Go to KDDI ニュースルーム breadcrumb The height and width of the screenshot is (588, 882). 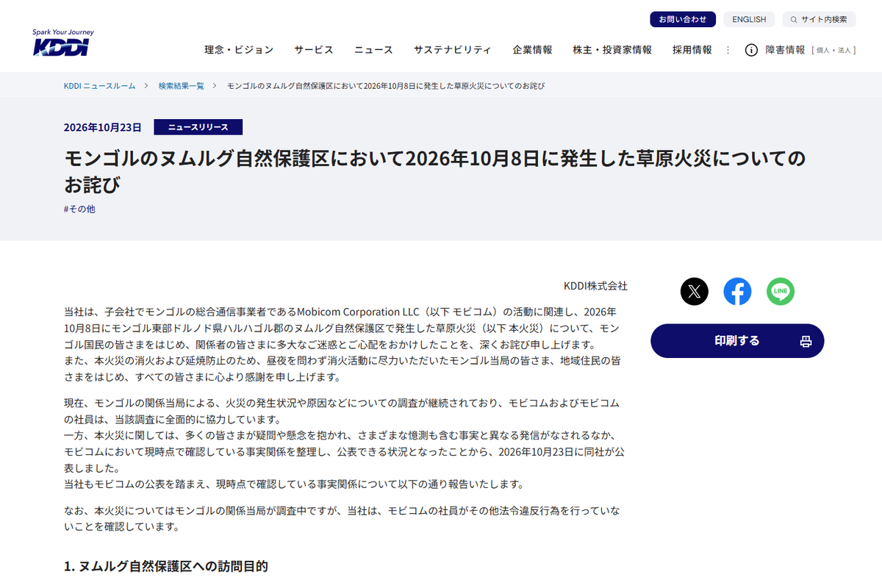[x=100, y=86]
